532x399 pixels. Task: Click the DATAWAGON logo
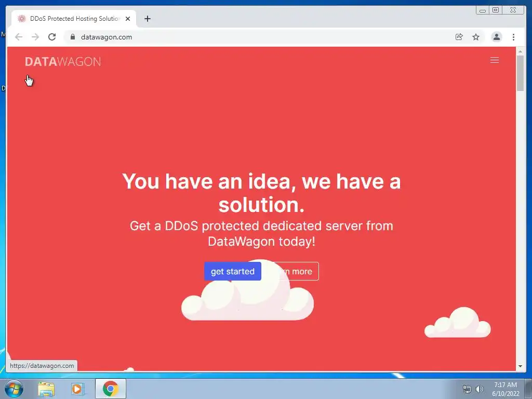[63, 62]
